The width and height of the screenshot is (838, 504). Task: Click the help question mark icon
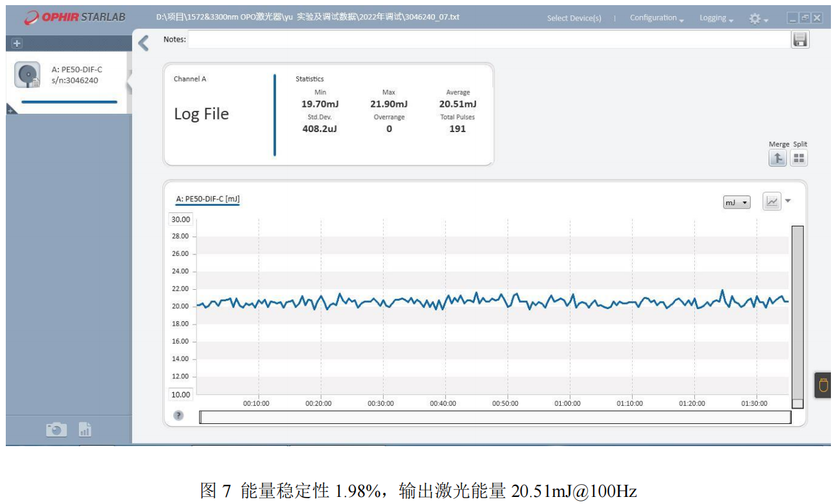coord(179,416)
